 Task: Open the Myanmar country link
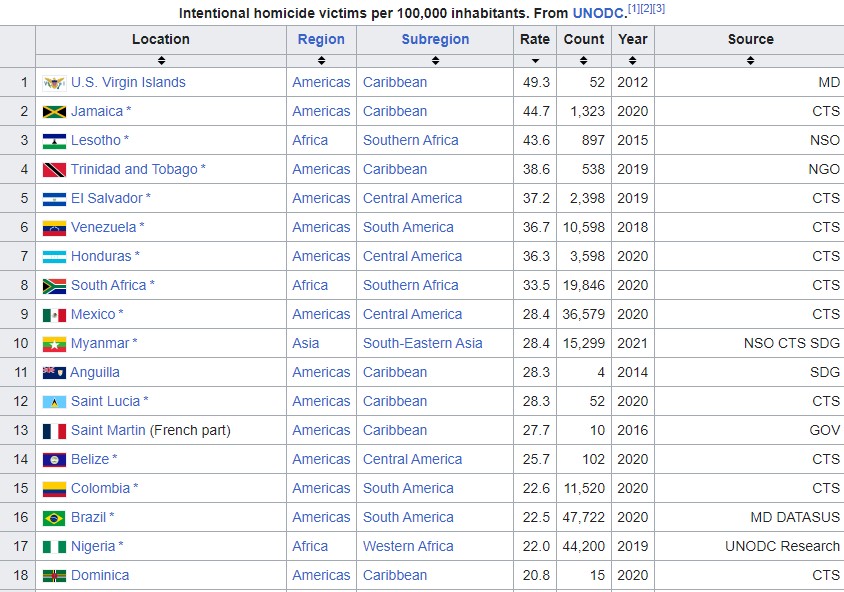tap(100, 344)
